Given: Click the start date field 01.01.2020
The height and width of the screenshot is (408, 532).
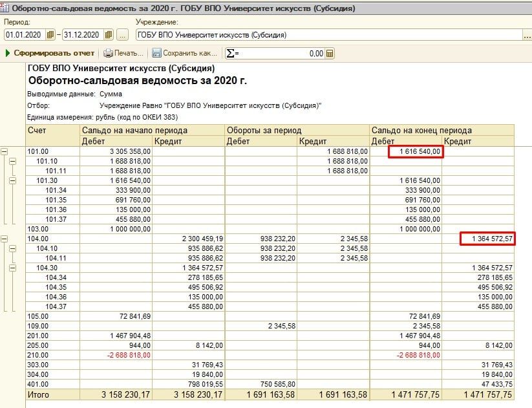Looking at the screenshot, I should coord(25,35).
